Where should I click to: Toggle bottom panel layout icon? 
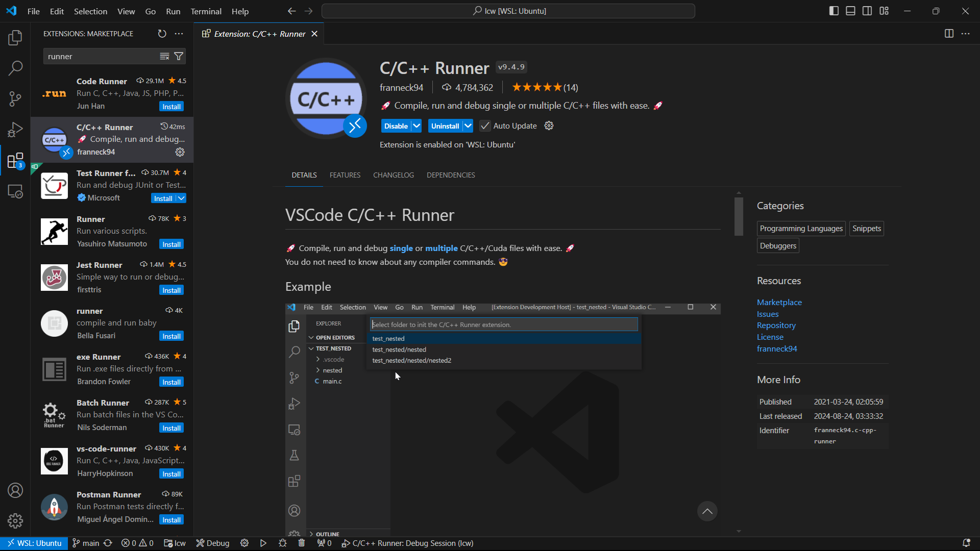(850, 11)
